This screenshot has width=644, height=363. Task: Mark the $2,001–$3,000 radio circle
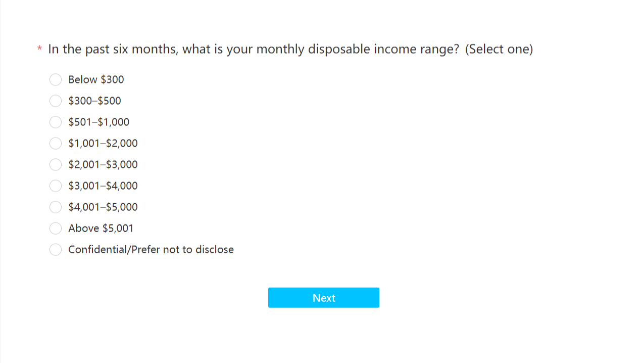tap(56, 165)
